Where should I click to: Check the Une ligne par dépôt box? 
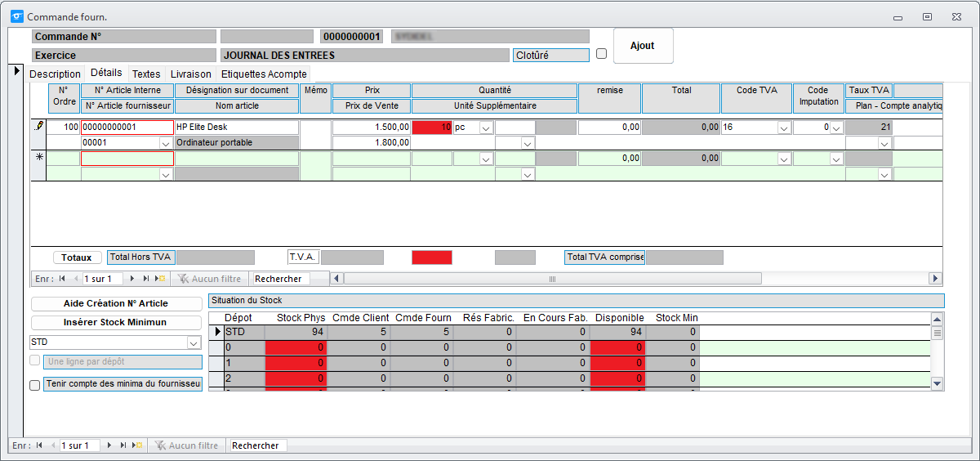tap(35, 361)
